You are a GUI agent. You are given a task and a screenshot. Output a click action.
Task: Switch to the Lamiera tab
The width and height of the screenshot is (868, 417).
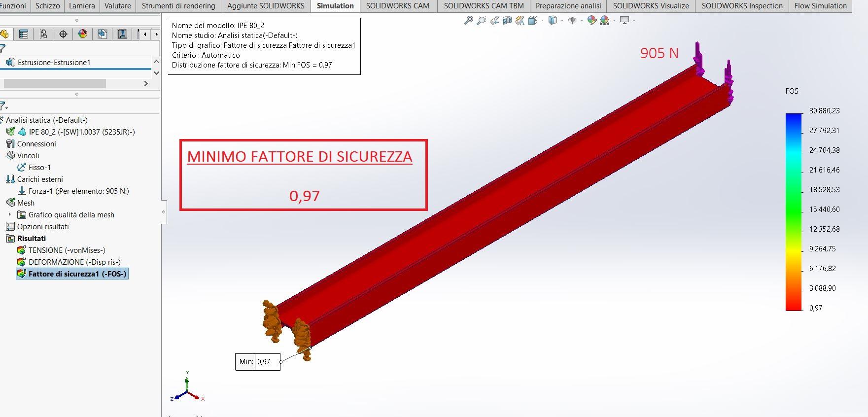pyautogui.click(x=82, y=6)
